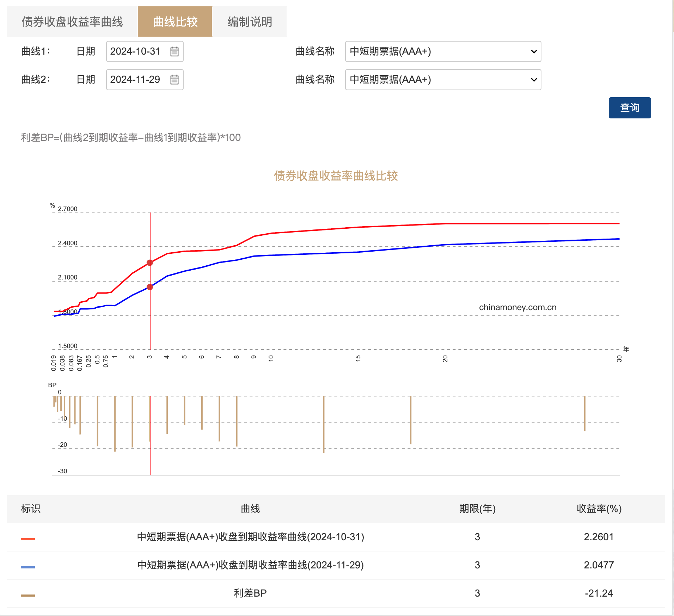Click the red yield curve line at 10 years

271,233
